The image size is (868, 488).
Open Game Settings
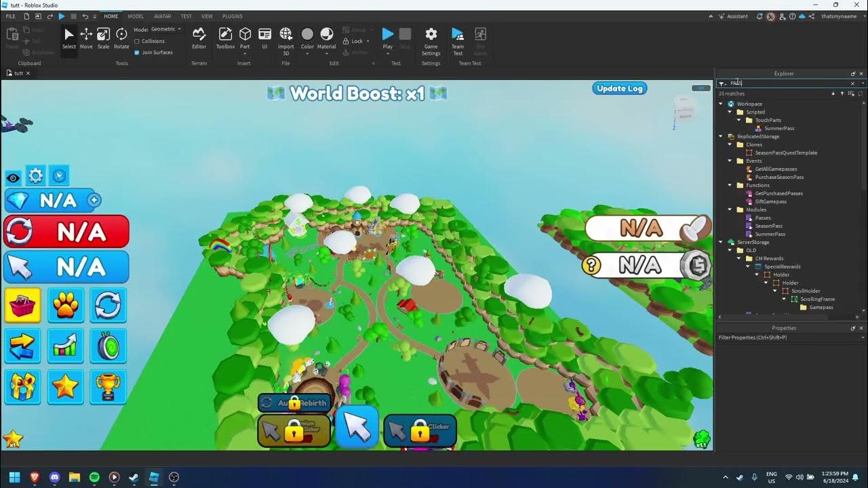(431, 41)
